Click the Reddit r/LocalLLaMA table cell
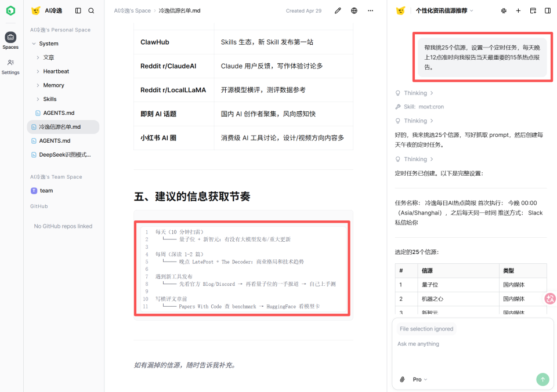 173,90
